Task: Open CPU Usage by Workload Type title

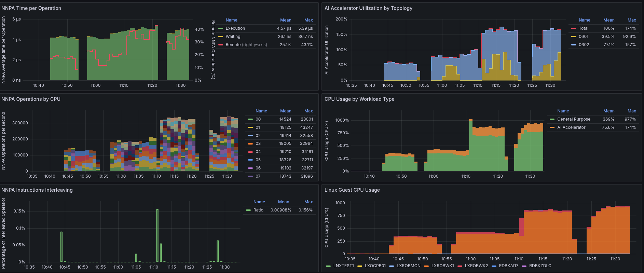Action: pyautogui.click(x=359, y=99)
